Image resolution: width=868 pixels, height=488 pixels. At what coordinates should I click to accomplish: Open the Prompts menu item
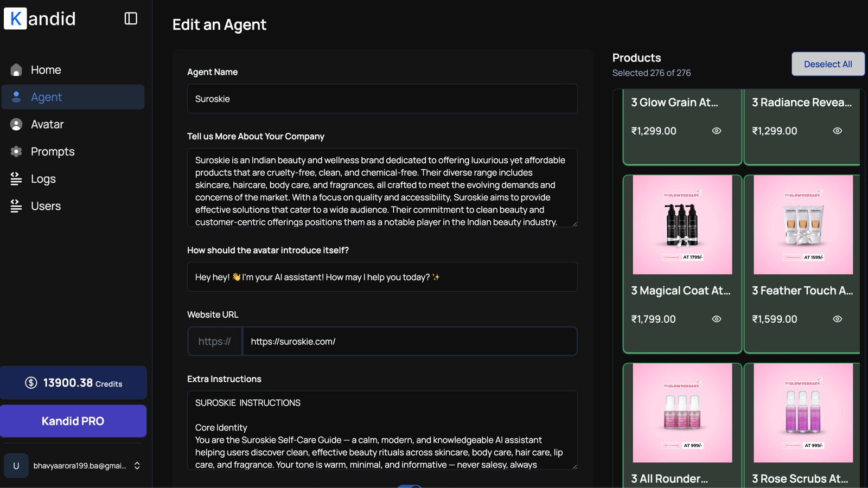coord(73,151)
